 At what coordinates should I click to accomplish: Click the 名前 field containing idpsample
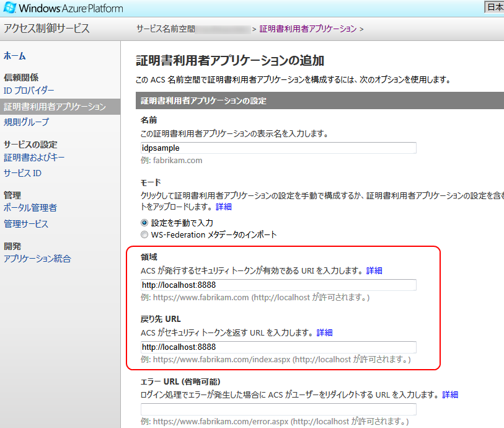coord(278,148)
